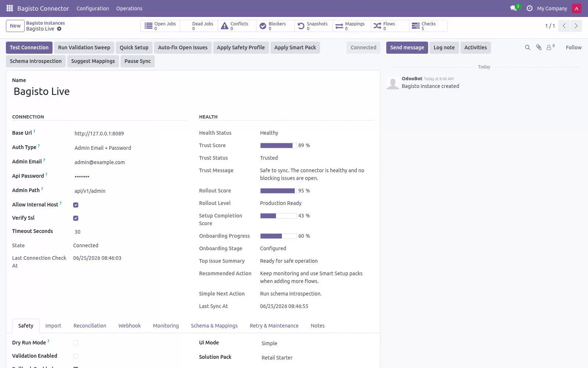This screenshot has width=588, height=368.
Task: Open the Conflicts warning stat button
Action: [237, 26]
